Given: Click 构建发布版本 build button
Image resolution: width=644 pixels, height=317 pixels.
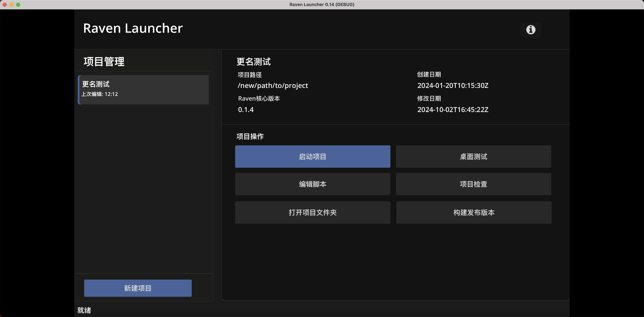Looking at the screenshot, I should click(x=474, y=212).
